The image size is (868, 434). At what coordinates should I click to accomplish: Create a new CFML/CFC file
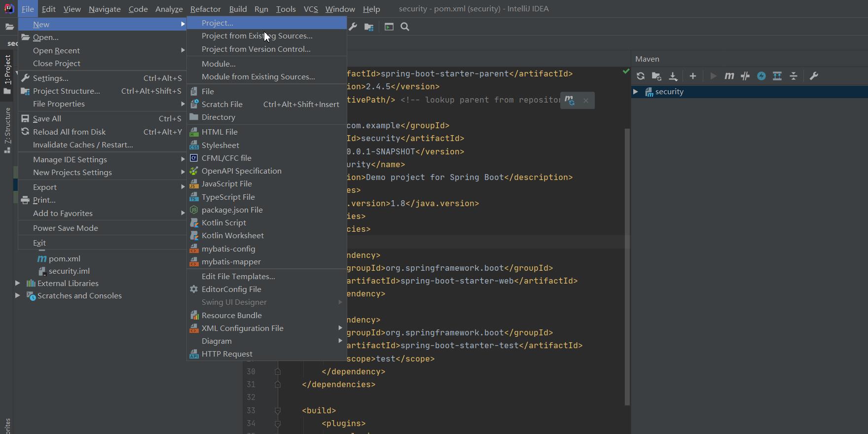[267, 158]
